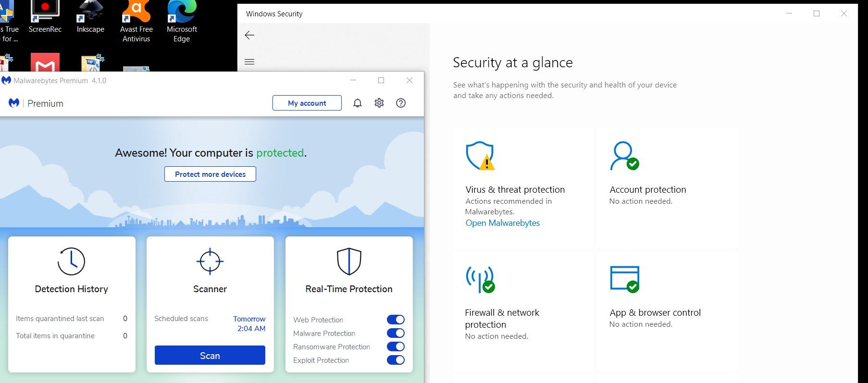
Task: Click Open Malwarebytes link
Action: coord(503,223)
